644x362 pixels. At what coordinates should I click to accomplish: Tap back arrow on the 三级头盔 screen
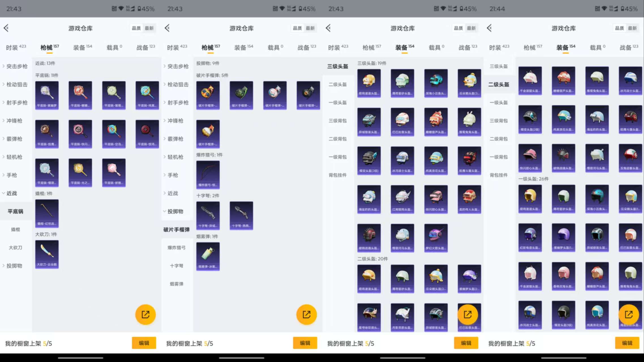pyautogui.click(x=328, y=28)
